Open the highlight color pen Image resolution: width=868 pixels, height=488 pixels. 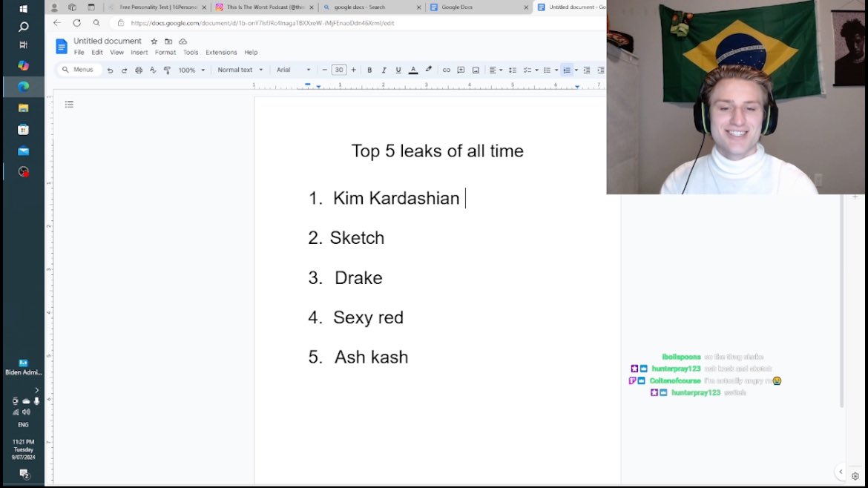[x=428, y=70]
